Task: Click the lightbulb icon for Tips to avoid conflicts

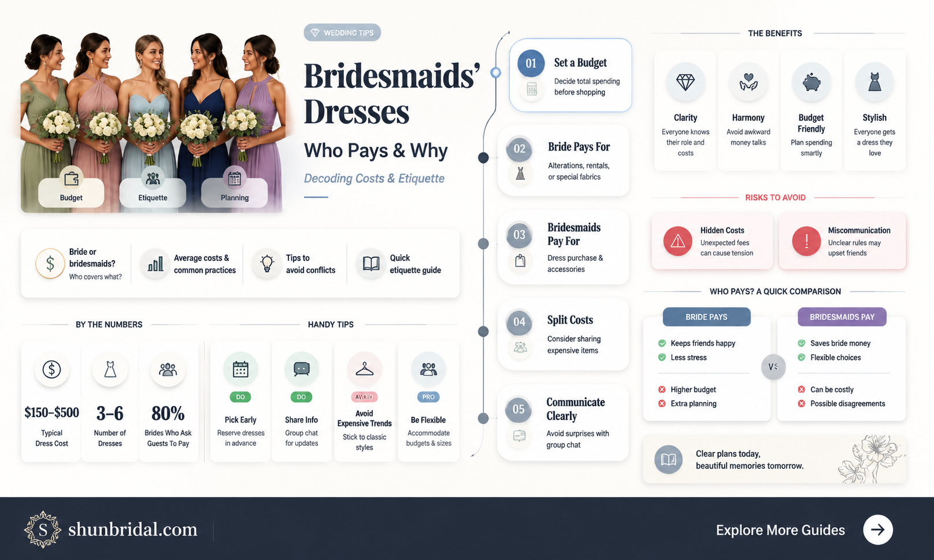Action: (267, 264)
